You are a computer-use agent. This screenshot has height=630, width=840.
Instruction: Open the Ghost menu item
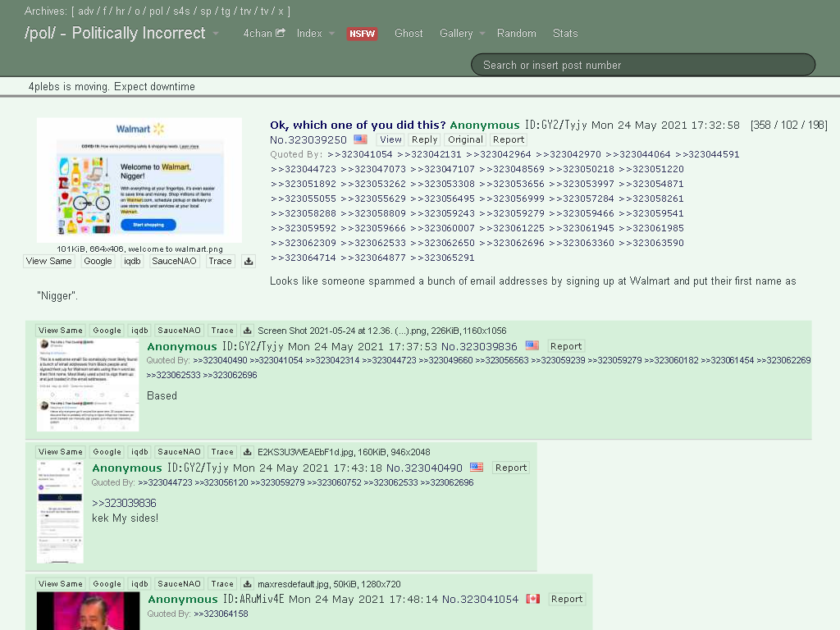(x=409, y=33)
